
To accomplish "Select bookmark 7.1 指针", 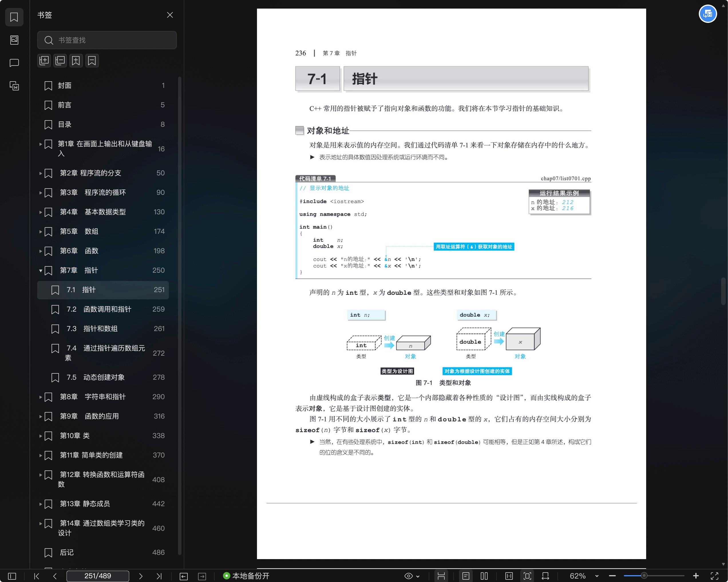I will [x=103, y=290].
